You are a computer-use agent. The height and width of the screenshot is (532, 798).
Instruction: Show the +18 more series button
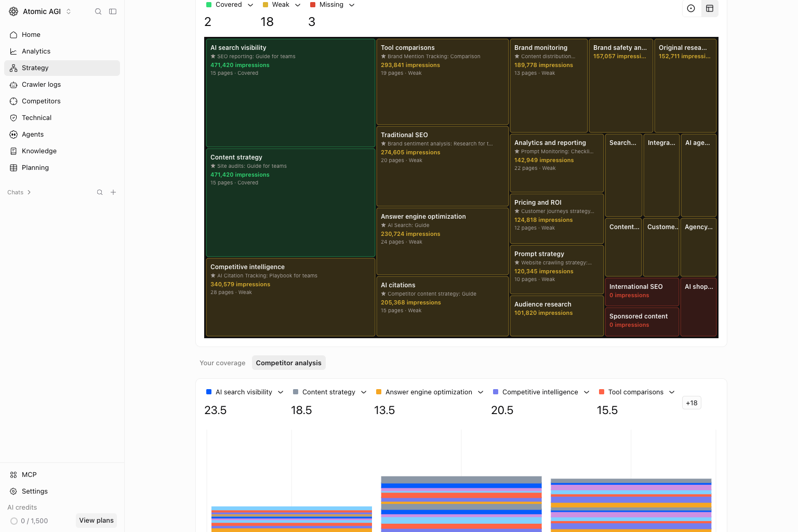point(691,403)
